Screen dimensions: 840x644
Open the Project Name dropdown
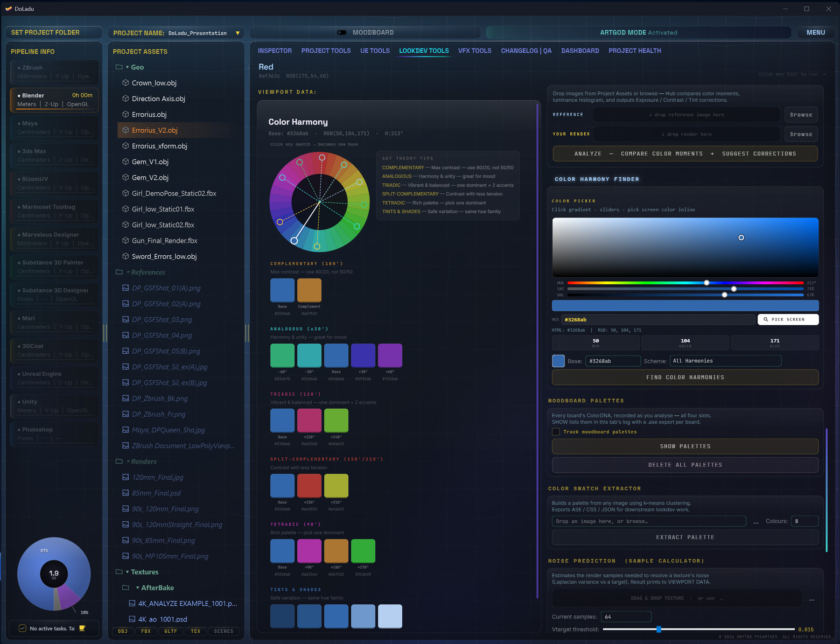coord(238,33)
